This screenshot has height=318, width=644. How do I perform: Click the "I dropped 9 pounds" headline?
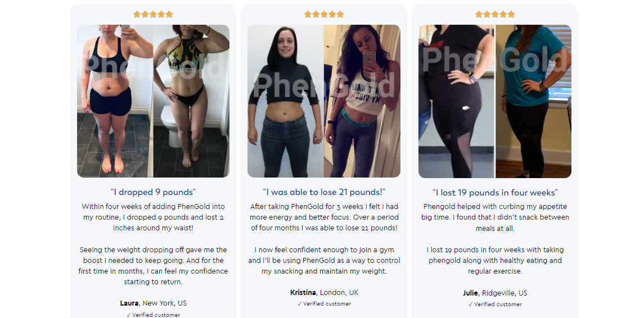pyautogui.click(x=153, y=192)
